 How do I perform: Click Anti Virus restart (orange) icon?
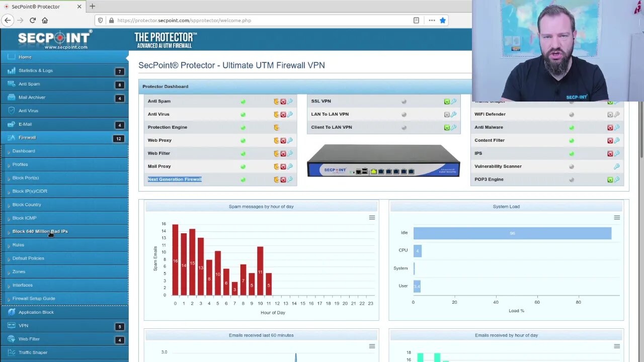click(x=276, y=114)
